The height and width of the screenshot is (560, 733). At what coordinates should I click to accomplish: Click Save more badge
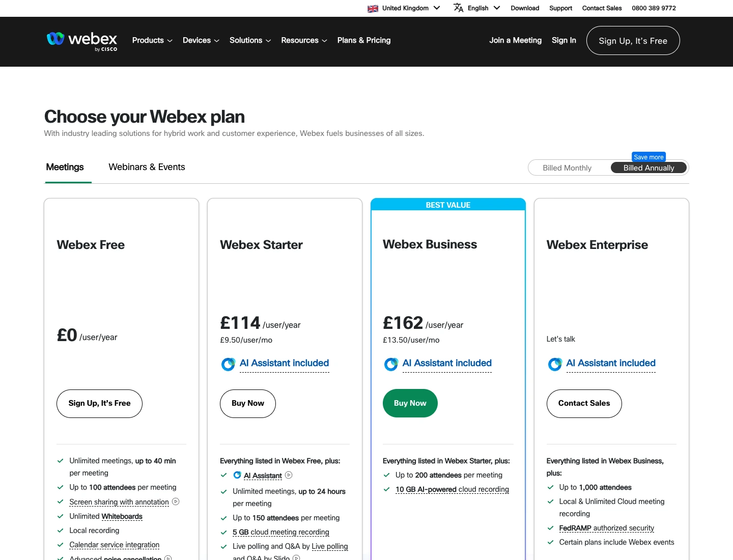pyautogui.click(x=649, y=157)
